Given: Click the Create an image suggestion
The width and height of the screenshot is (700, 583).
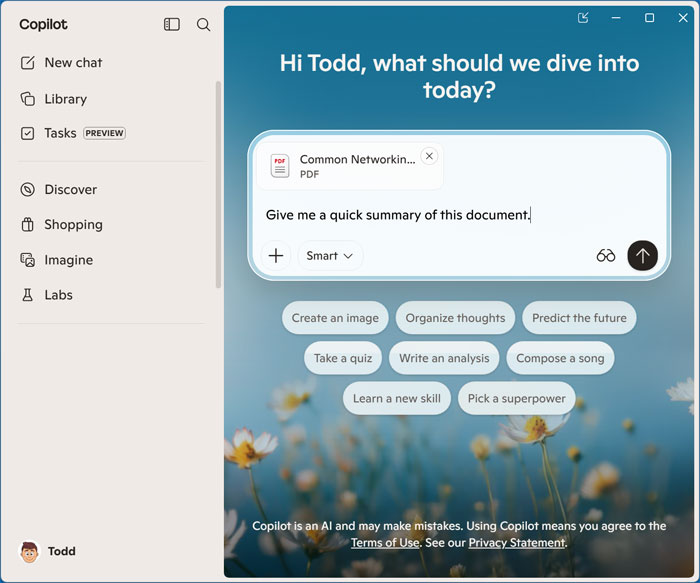Looking at the screenshot, I should [335, 318].
